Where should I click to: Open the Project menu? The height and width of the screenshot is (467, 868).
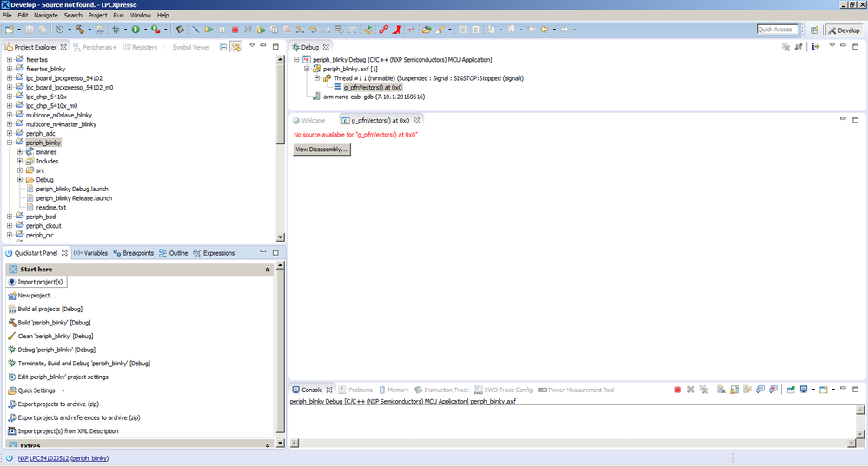tap(97, 15)
